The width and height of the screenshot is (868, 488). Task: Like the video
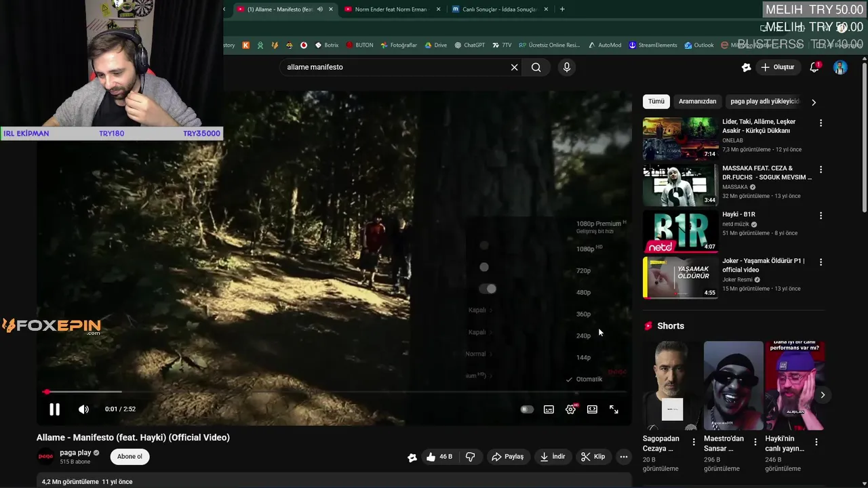coord(439,457)
